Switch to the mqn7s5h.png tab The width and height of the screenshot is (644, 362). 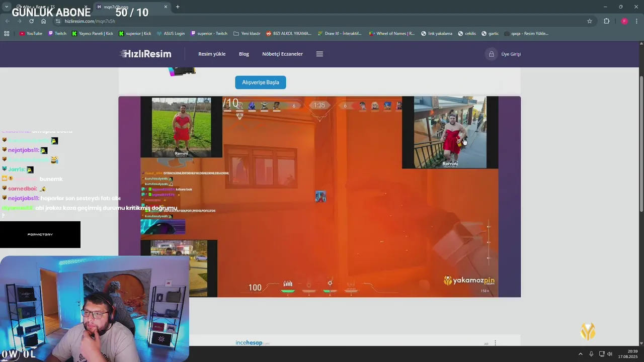pos(131,7)
